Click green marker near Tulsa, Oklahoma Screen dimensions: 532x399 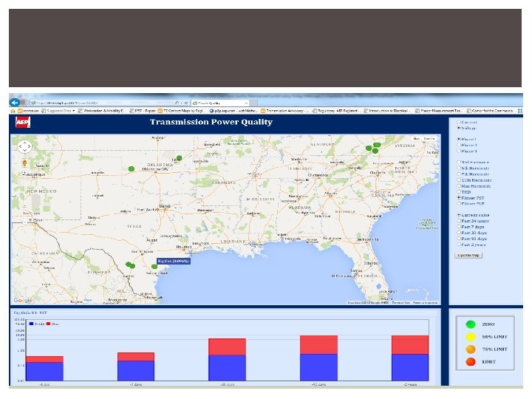tap(179, 158)
